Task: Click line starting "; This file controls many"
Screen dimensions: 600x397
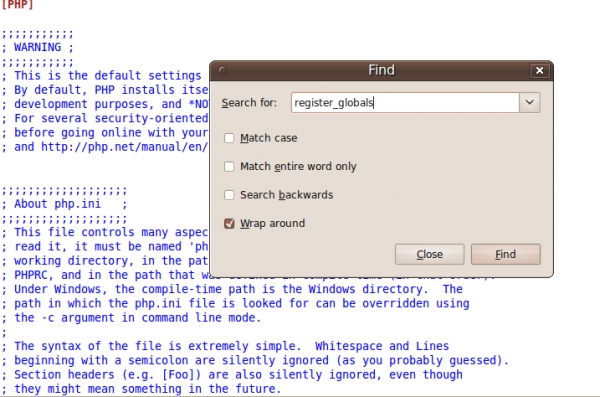Action: point(104,232)
